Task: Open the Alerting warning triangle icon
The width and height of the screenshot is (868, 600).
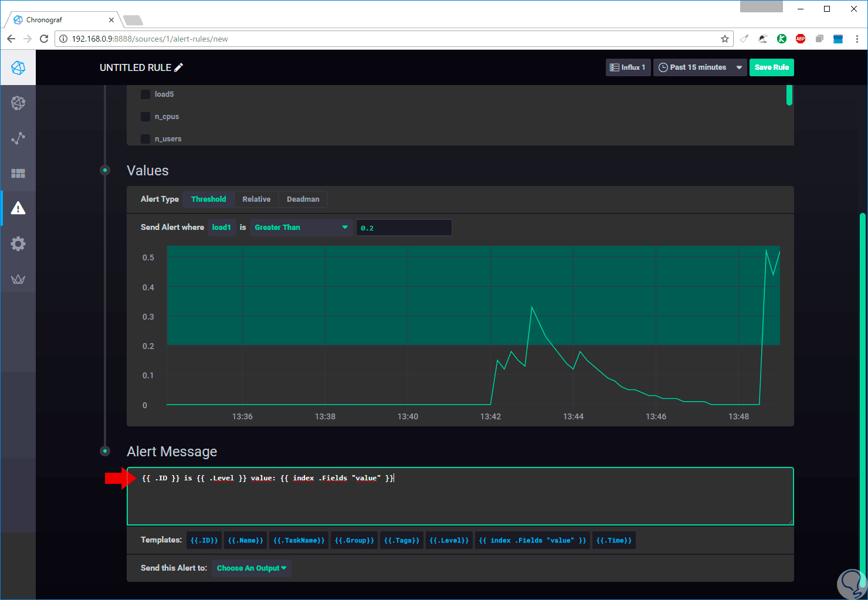Action: (18, 208)
